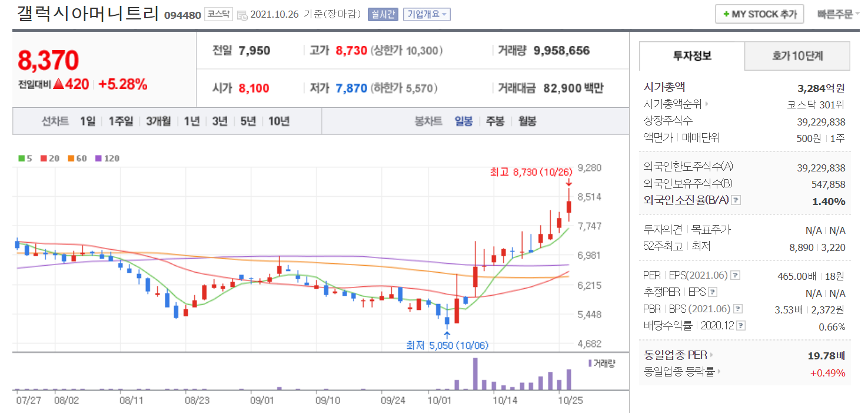Click the help icon next to 추정PER EPS
The image size is (868, 413).
tap(713, 292)
